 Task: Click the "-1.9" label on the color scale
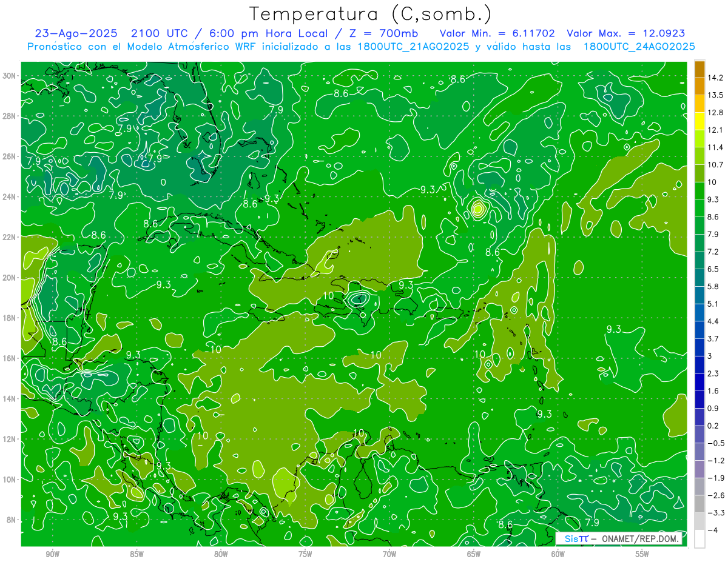click(x=716, y=478)
